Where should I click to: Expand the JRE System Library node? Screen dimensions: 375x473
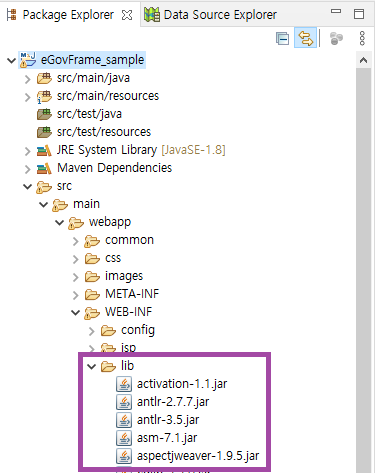coord(27,151)
